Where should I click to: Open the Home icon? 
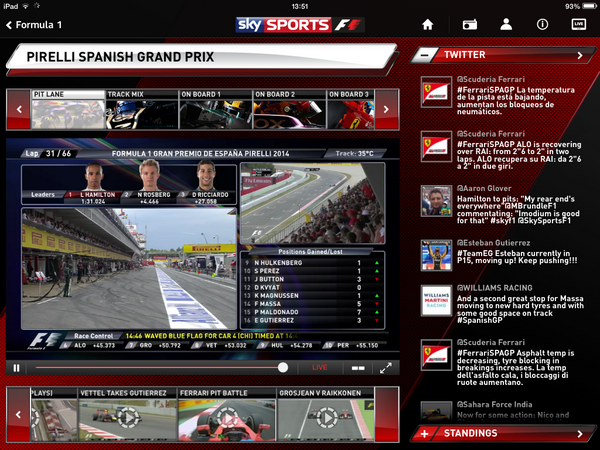(x=427, y=25)
